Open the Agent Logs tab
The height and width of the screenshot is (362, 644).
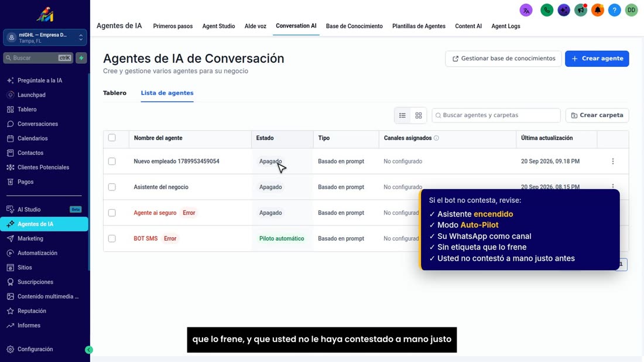point(506,26)
